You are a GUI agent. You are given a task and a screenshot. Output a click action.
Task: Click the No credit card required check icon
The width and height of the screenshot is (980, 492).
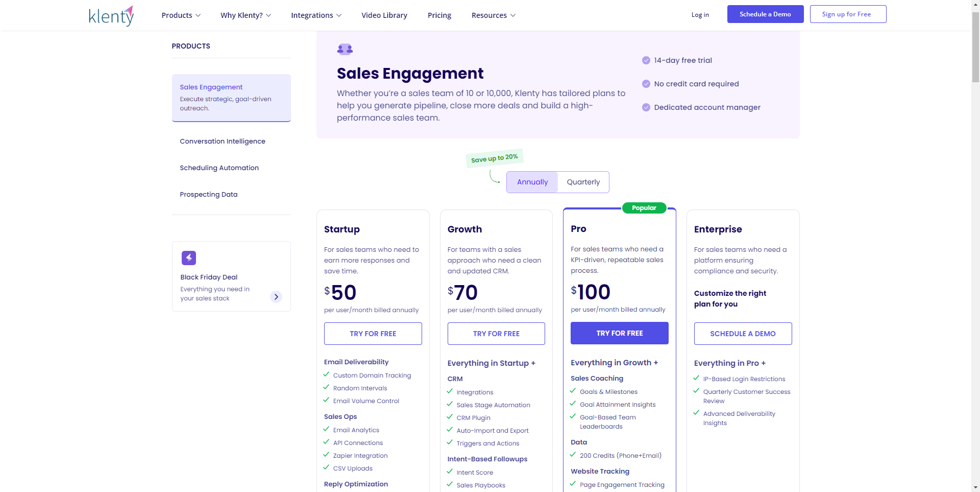click(x=646, y=84)
